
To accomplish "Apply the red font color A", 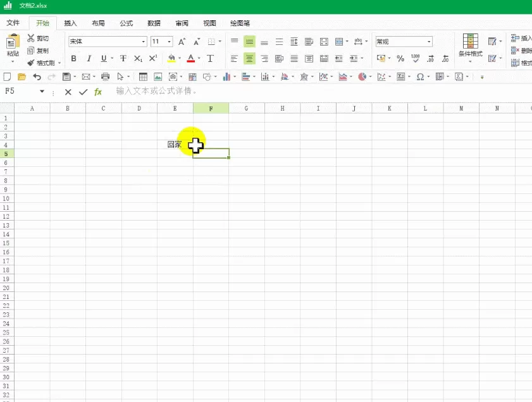I will tap(190, 59).
